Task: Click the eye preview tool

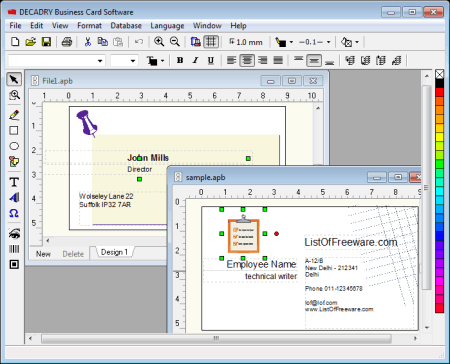Action: [14, 233]
